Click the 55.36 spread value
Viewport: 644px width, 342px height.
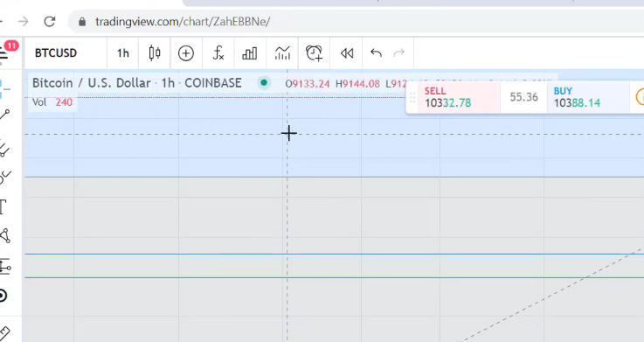pos(523,97)
